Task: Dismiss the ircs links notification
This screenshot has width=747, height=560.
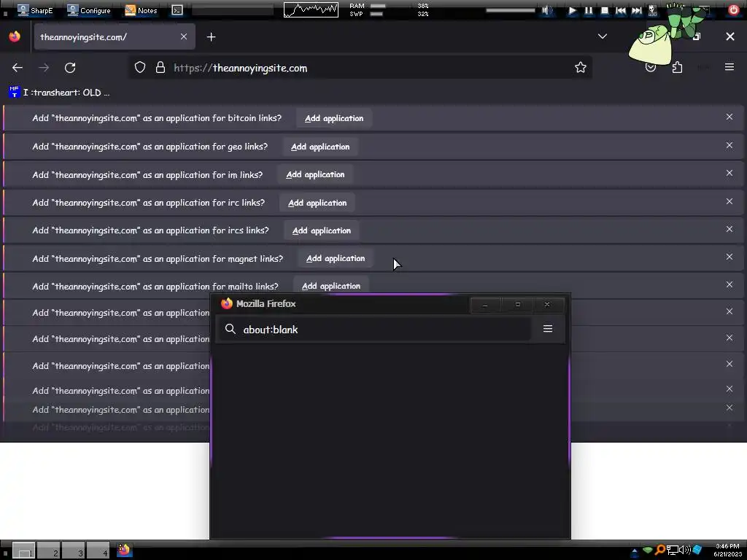Action: [x=729, y=229]
